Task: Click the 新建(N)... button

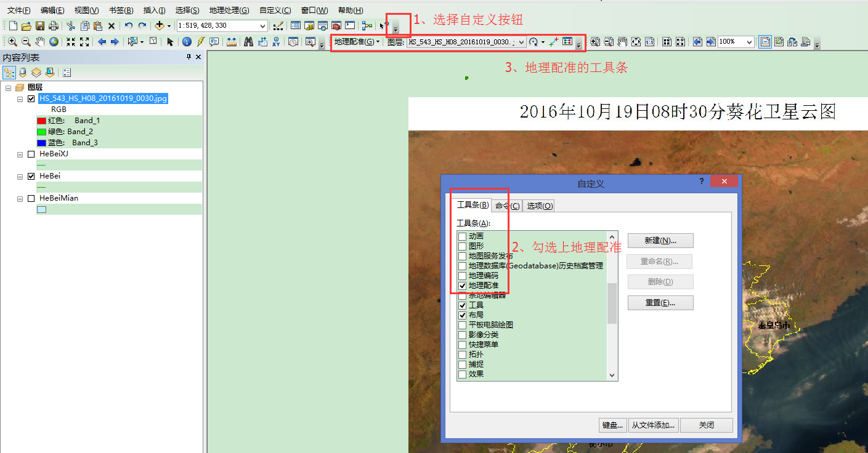Action: (660, 240)
